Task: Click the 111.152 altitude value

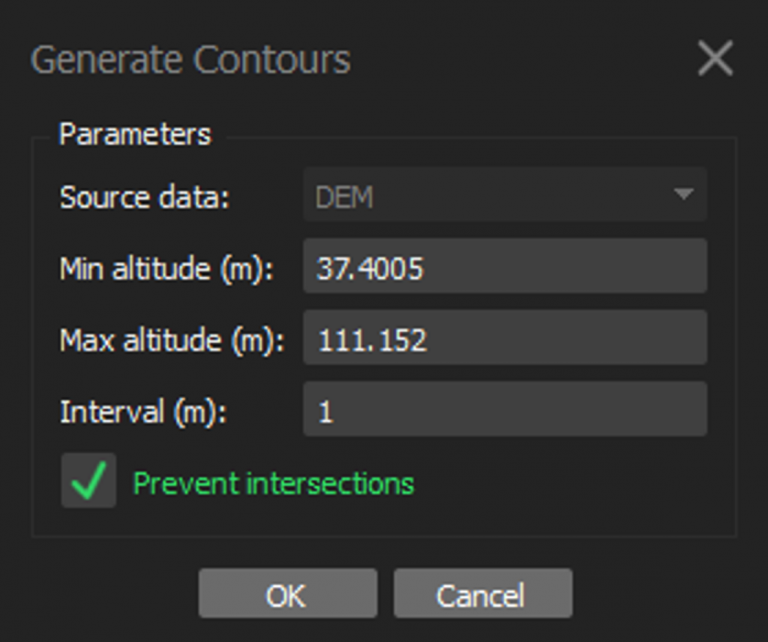Action: coord(372,340)
